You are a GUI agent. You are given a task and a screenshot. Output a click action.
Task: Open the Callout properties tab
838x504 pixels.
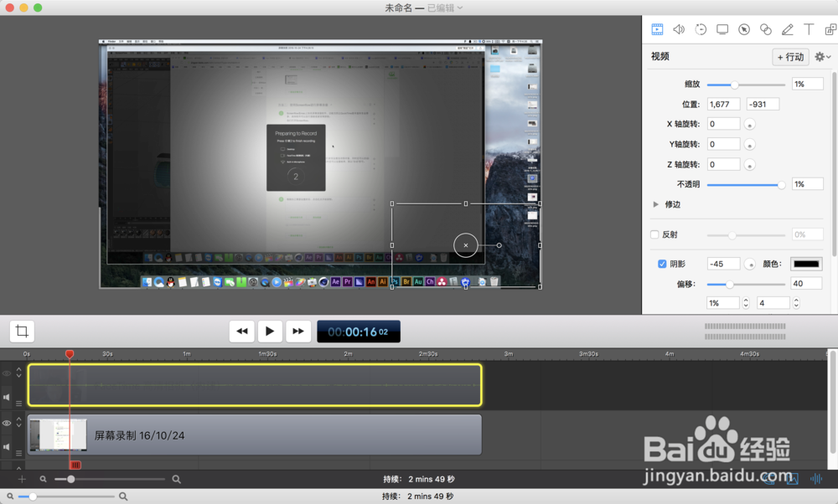pyautogui.click(x=744, y=29)
